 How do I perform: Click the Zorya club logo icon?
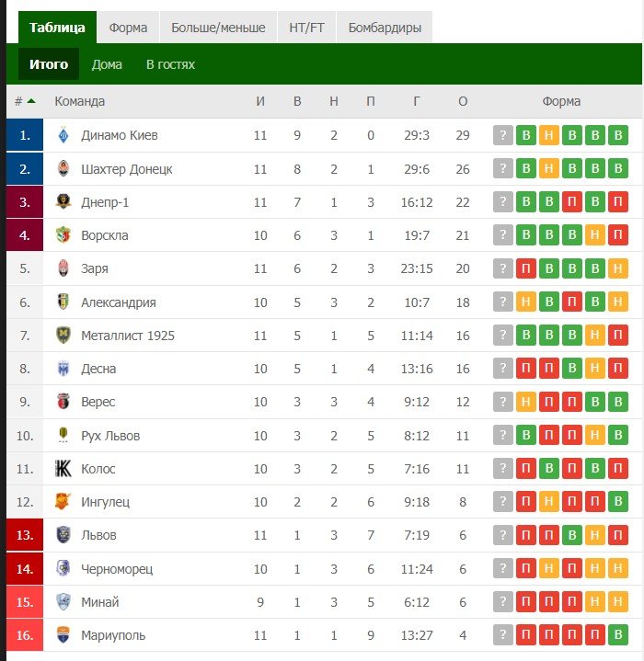click(x=63, y=268)
